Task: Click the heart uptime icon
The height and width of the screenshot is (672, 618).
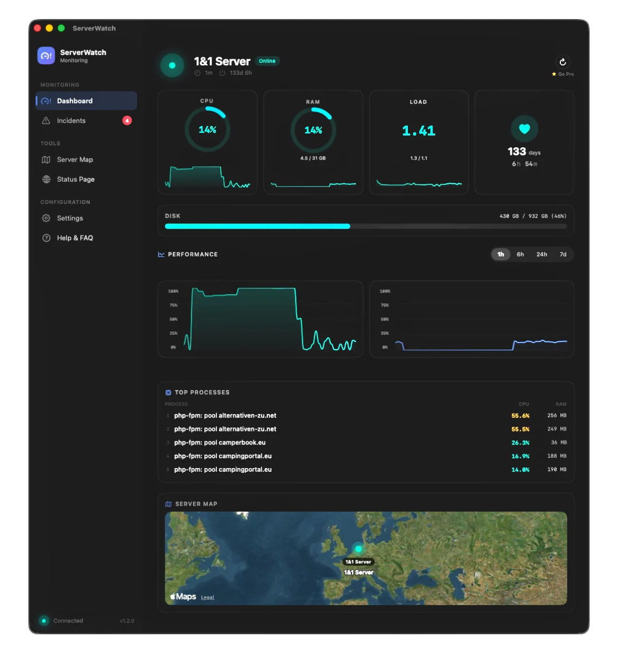Action: tap(524, 129)
